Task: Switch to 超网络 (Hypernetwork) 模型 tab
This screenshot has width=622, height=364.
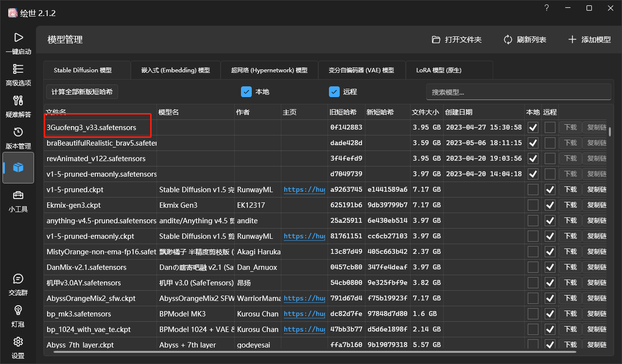Action: pyautogui.click(x=269, y=70)
